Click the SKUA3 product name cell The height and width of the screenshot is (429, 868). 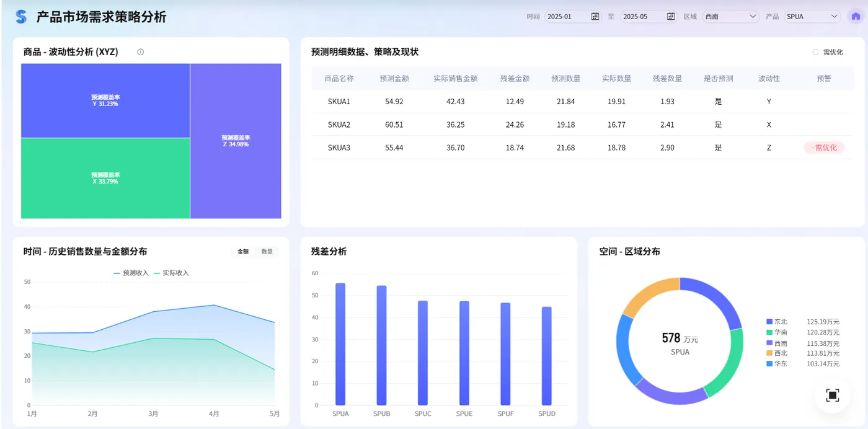[339, 148]
